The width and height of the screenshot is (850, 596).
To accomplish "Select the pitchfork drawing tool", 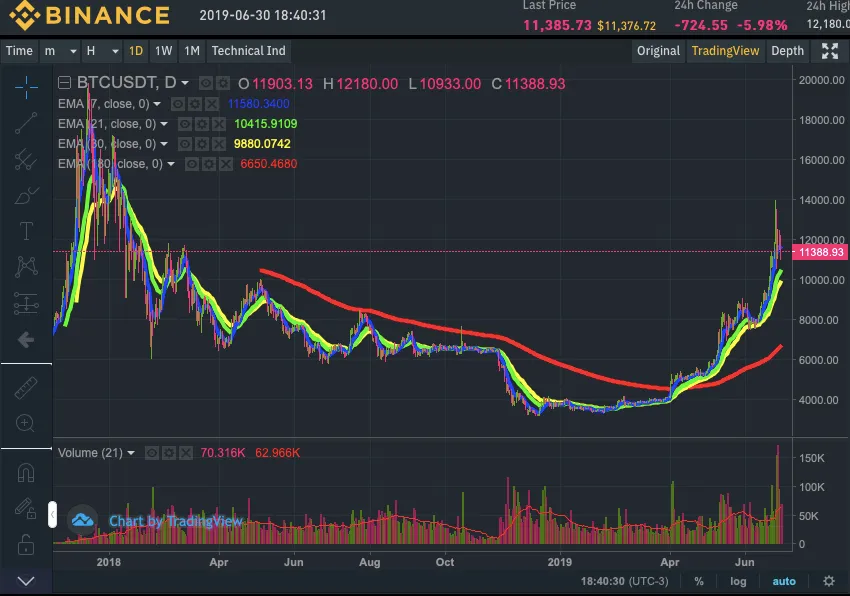I will [26, 159].
